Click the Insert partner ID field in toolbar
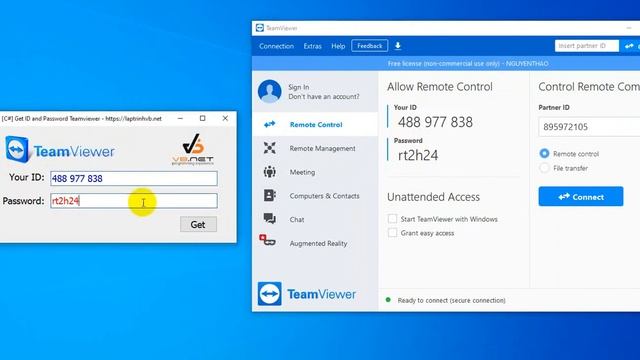The width and height of the screenshot is (640, 360). click(x=587, y=46)
